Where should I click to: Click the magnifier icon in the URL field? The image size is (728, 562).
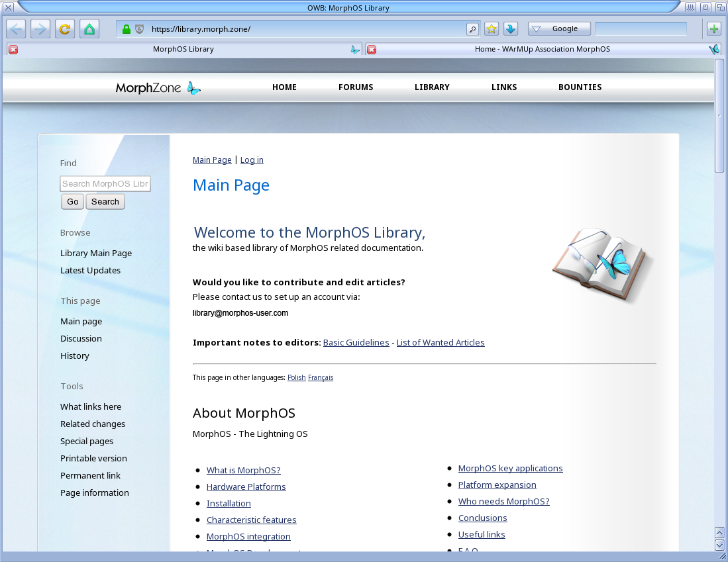pos(472,29)
